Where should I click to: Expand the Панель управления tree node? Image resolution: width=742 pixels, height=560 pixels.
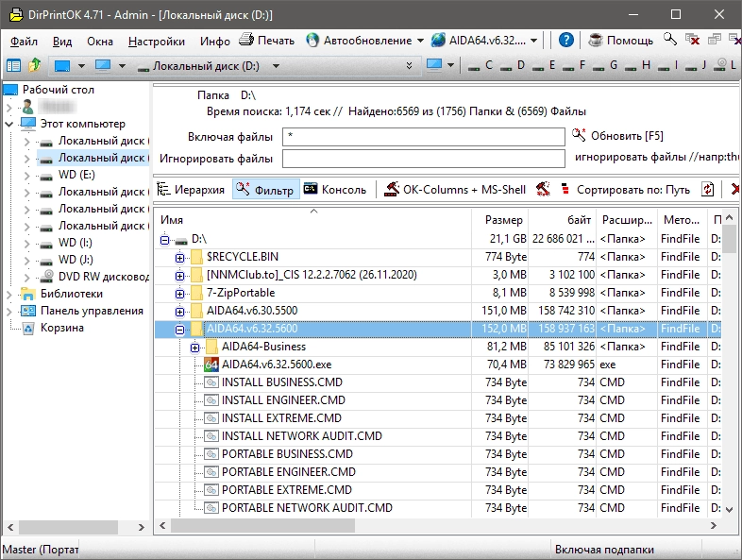9,311
